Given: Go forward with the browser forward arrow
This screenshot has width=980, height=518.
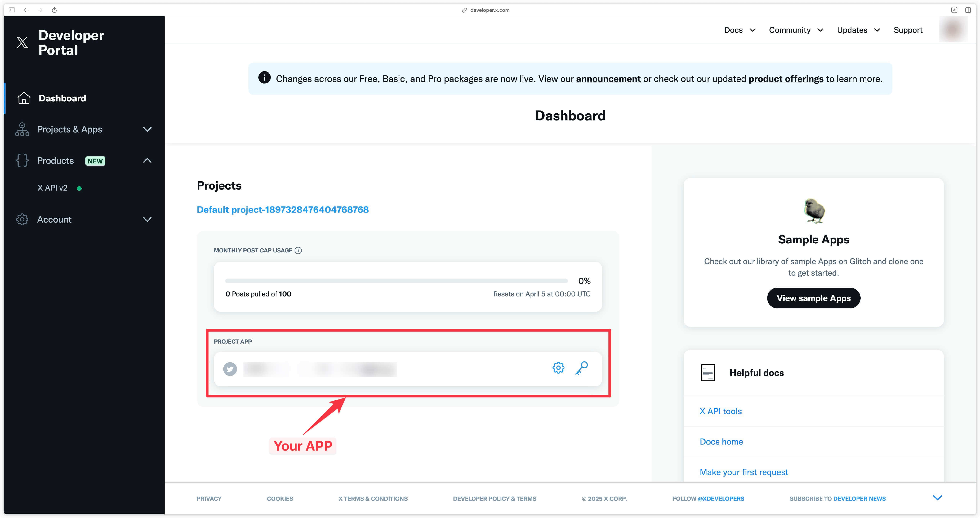Looking at the screenshot, I should point(40,10).
